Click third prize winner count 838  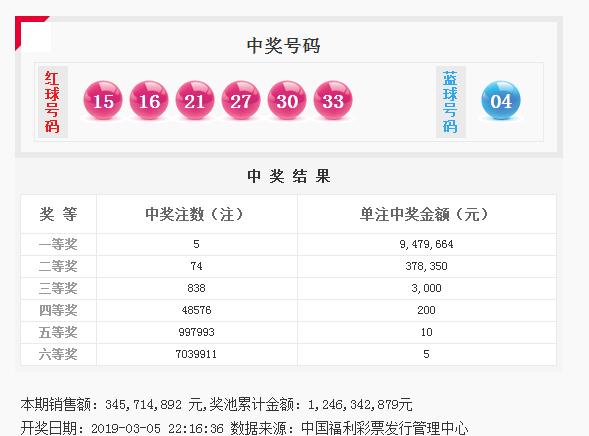click(196, 288)
